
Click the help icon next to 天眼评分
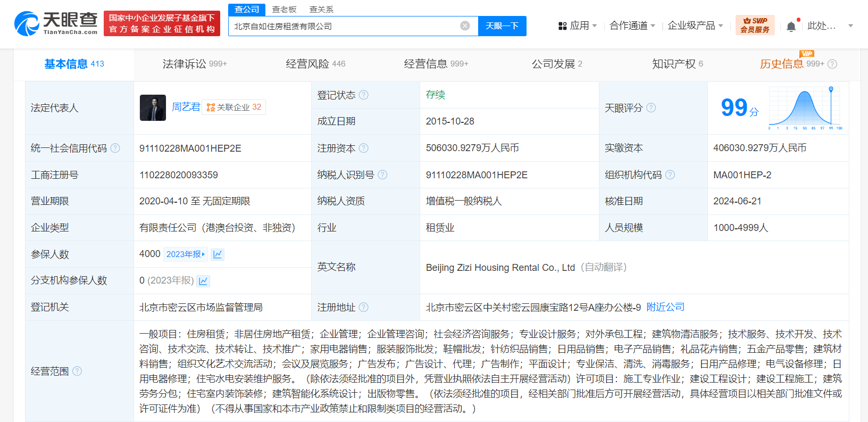(x=651, y=107)
